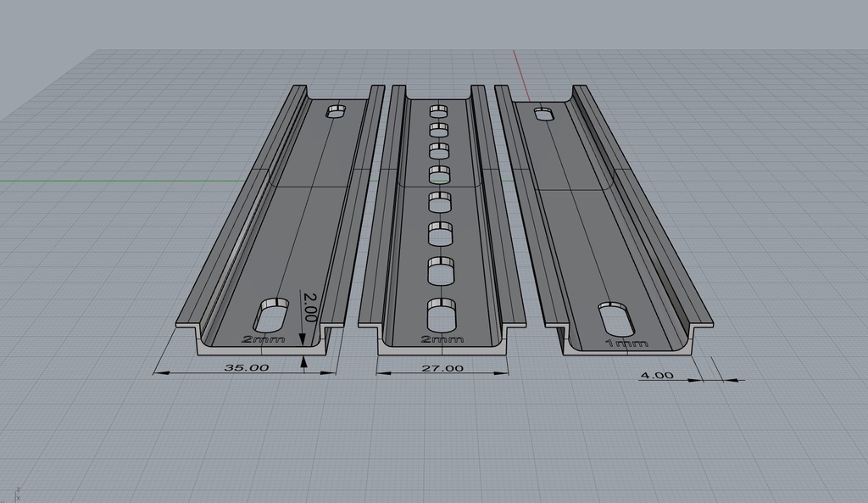Click the Z axis label of the corner gizmo
Image resolution: width=868 pixels, height=503 pixels.
coord(18,489)
